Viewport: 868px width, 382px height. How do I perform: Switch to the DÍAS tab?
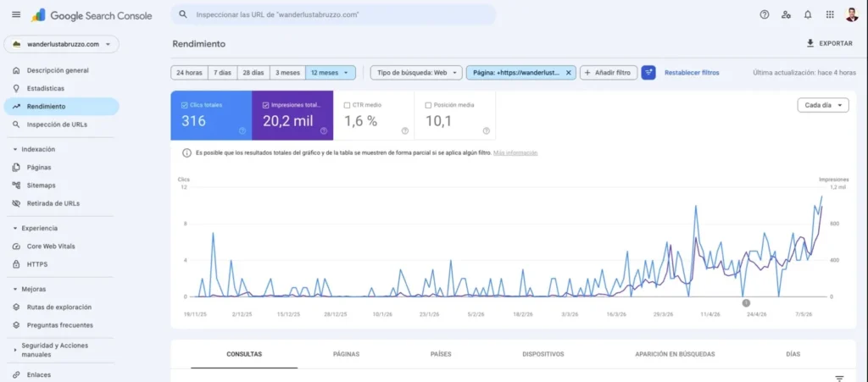click(793, 354)
